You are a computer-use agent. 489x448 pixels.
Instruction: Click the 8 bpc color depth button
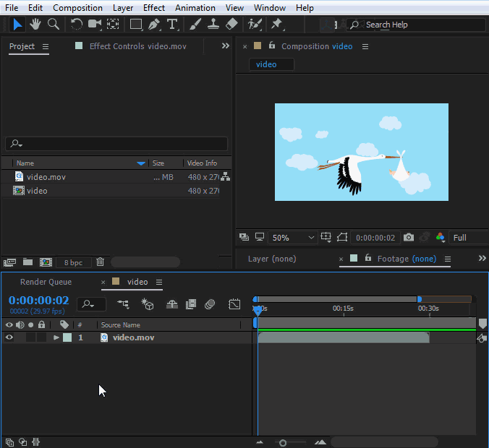(x=73, y=262)
